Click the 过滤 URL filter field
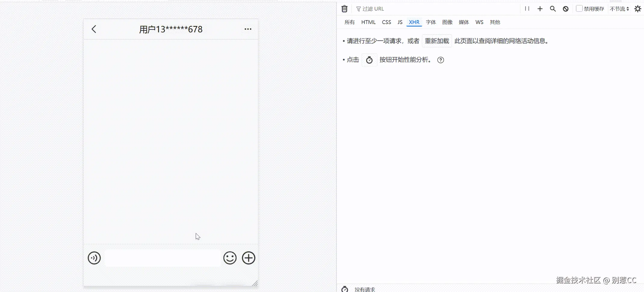This screenshot has width=644, height=292. pyautogui.click(x=373, y=9)
